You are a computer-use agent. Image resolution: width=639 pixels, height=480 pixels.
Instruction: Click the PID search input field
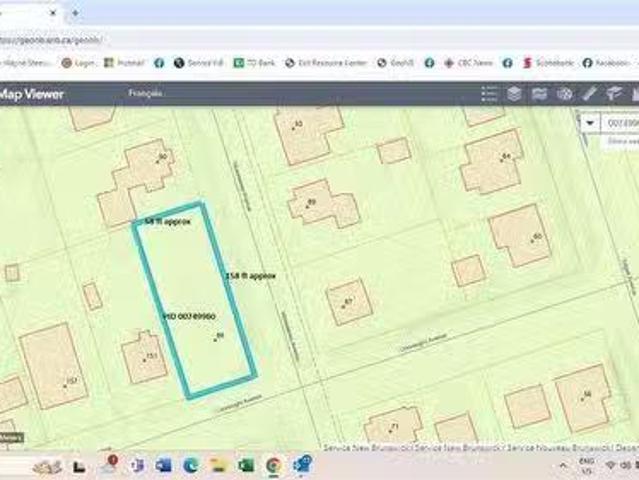point(620,123)
